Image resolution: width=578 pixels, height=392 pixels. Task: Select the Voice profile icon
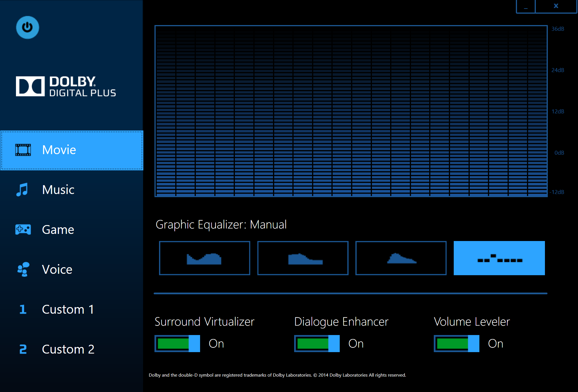pyautogui.click(x=23, y=269)
